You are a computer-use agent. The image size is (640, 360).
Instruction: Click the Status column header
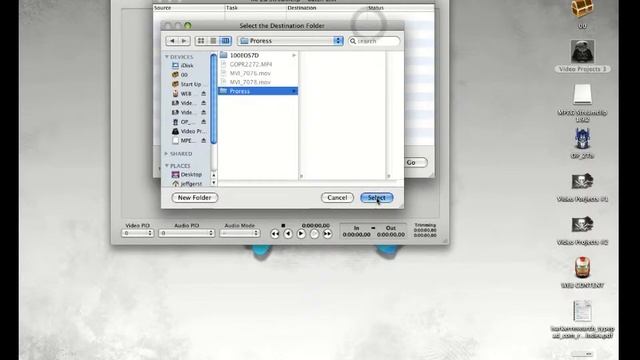400,8
